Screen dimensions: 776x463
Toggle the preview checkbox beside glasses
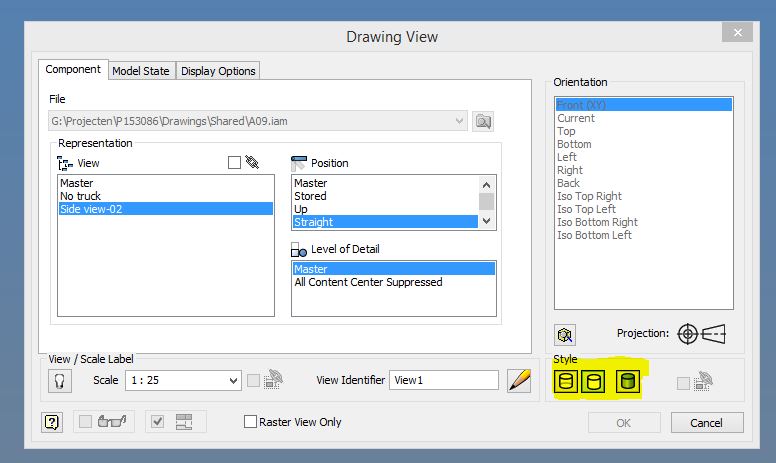86,421
